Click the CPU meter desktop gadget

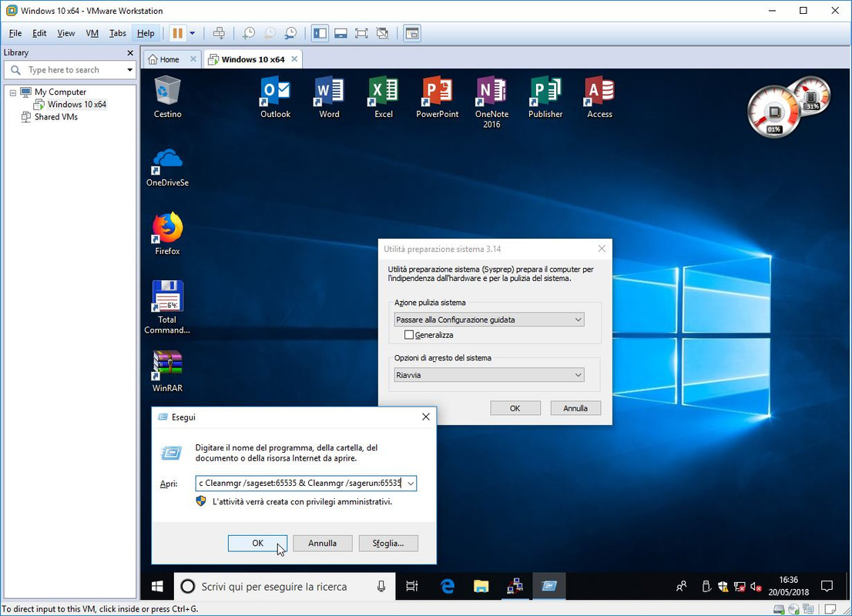(774, 112)
